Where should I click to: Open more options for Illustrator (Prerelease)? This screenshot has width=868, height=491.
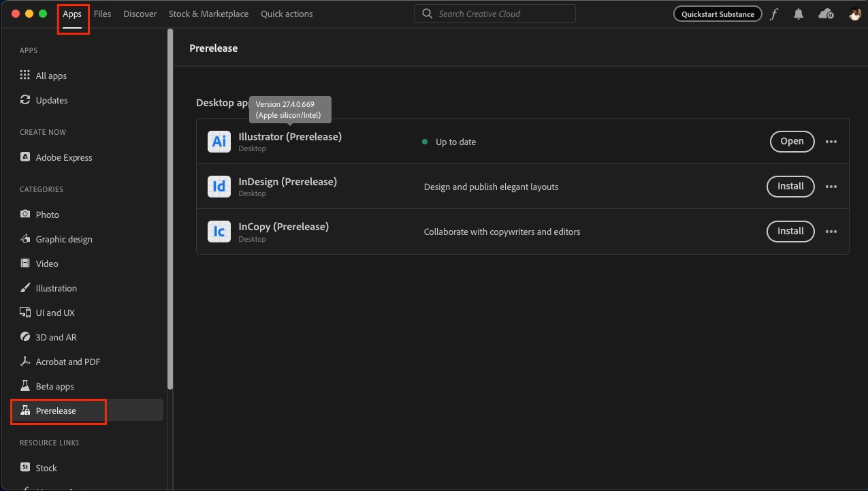[831, 142]
